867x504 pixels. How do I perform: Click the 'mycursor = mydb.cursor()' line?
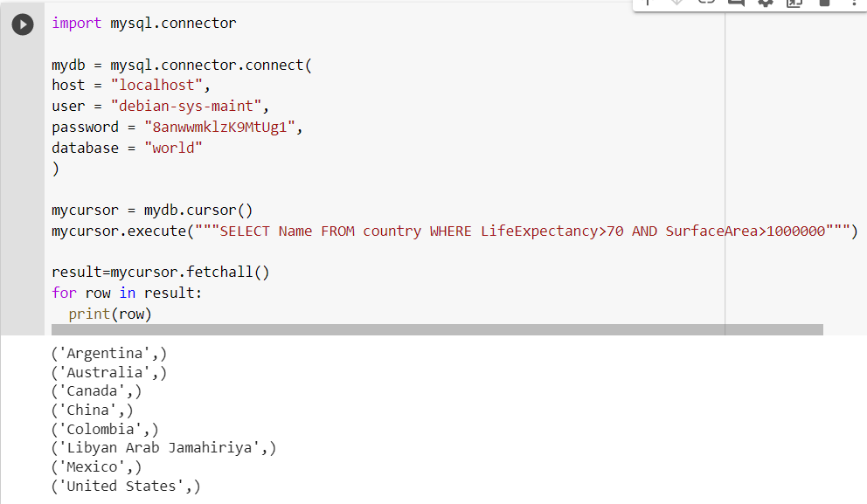[x=152, y=211]
